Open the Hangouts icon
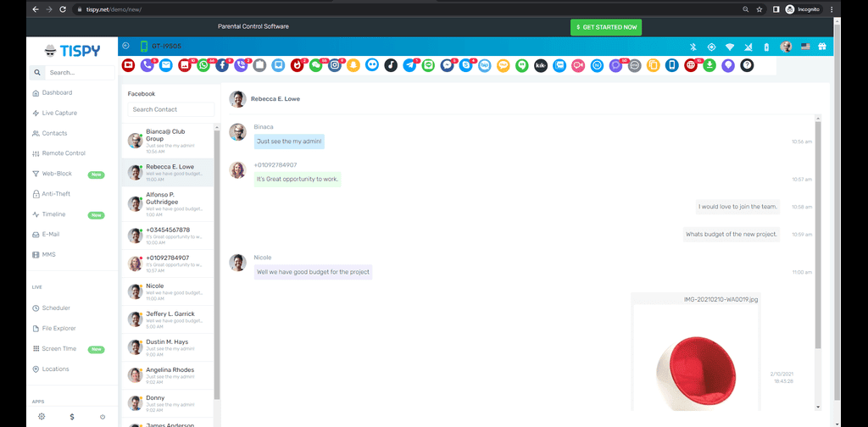 pyautogui.click(x=521, y=65)
